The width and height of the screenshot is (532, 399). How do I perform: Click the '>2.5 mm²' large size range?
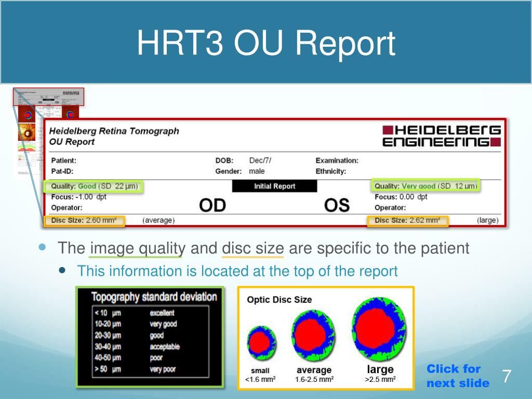tap(380, 379)
